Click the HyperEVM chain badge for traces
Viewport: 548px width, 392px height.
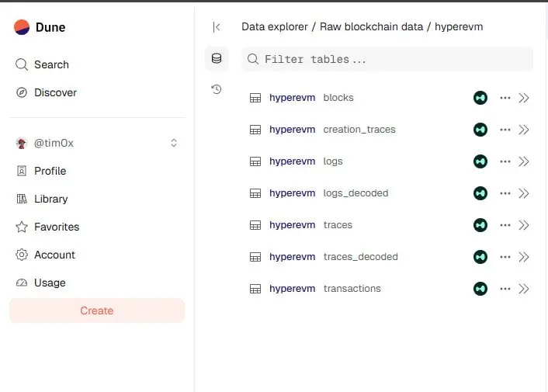(480, 225)
